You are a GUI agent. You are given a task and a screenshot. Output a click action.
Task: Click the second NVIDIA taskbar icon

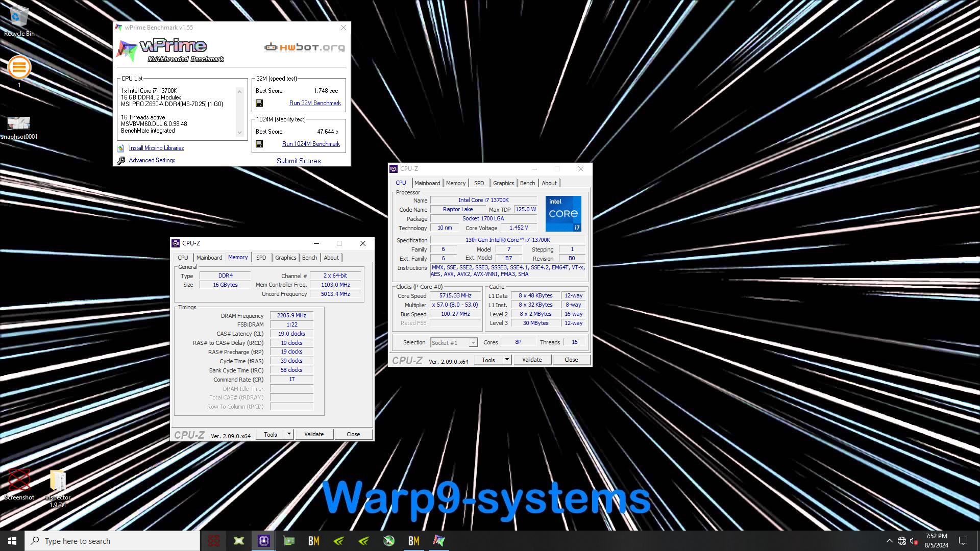pyautogui.click(x=364, y=541)
